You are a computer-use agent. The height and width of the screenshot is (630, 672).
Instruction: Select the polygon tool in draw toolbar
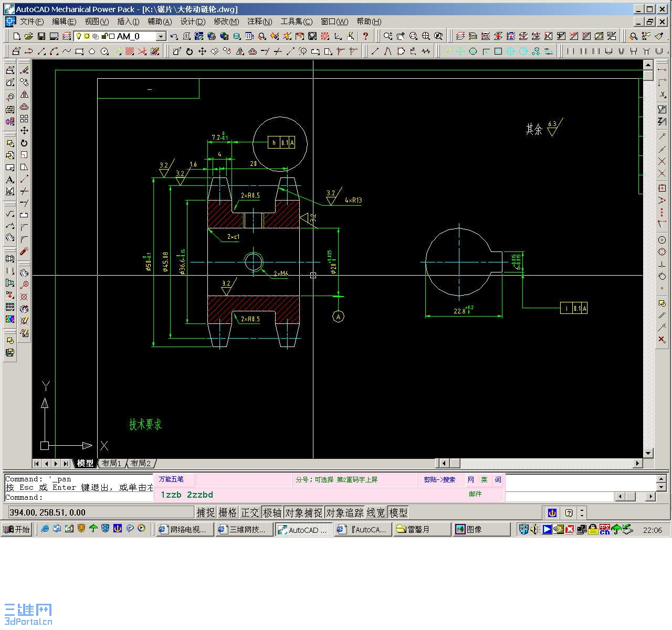tap(92, 51)
